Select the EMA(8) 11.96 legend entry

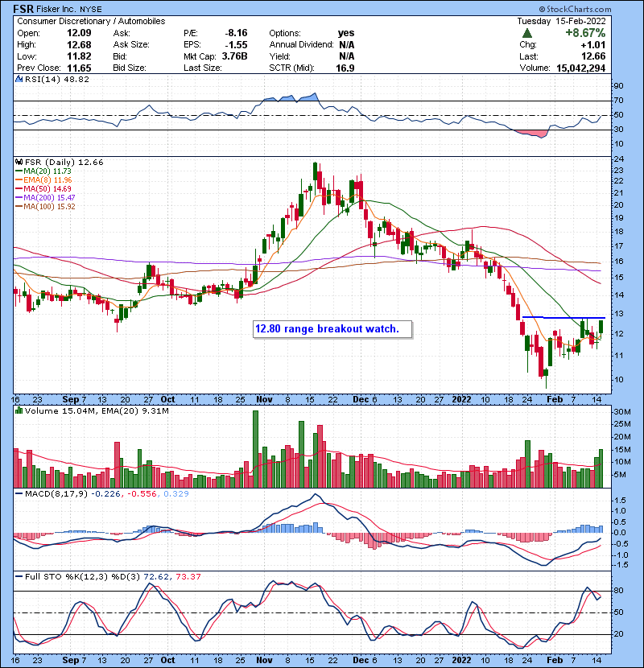coord(43,179)
